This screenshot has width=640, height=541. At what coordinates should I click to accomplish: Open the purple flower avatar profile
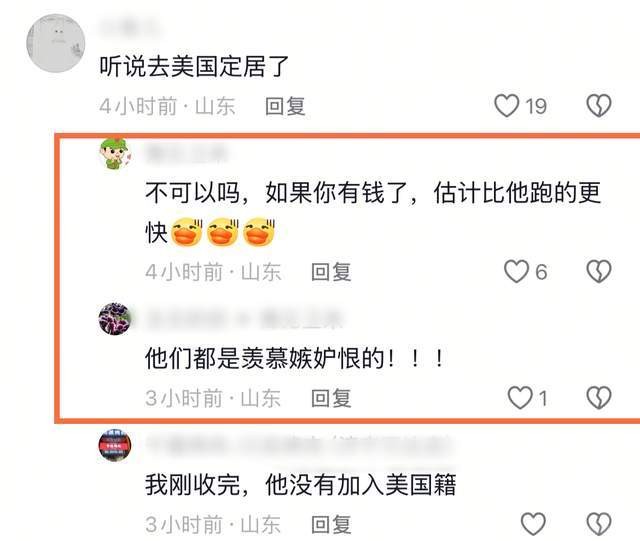(115, 319)
